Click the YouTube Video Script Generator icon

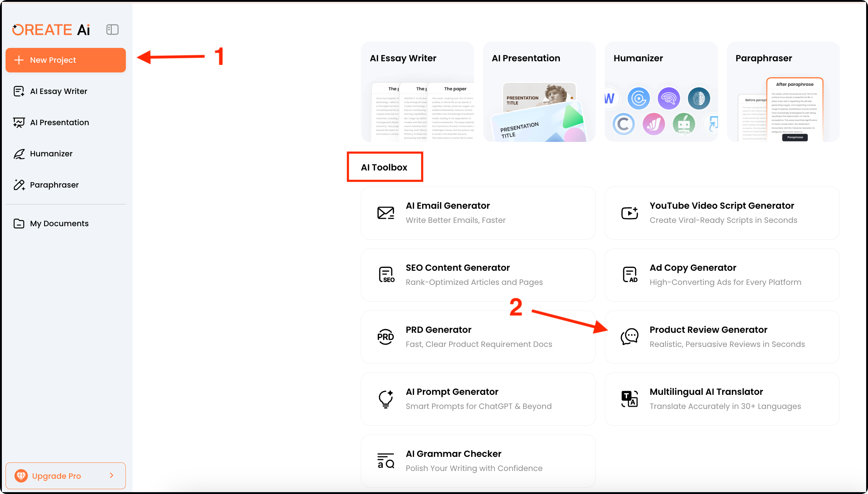click(630, 213)
